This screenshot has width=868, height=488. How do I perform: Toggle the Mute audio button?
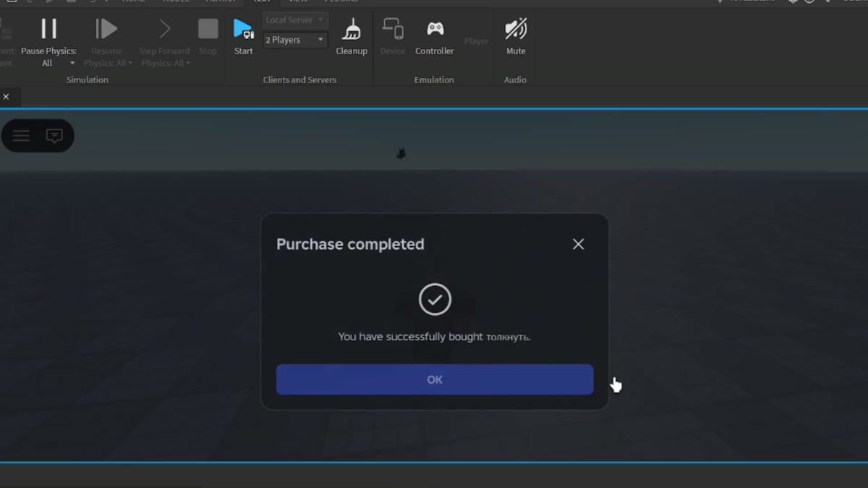click(516, 36)
